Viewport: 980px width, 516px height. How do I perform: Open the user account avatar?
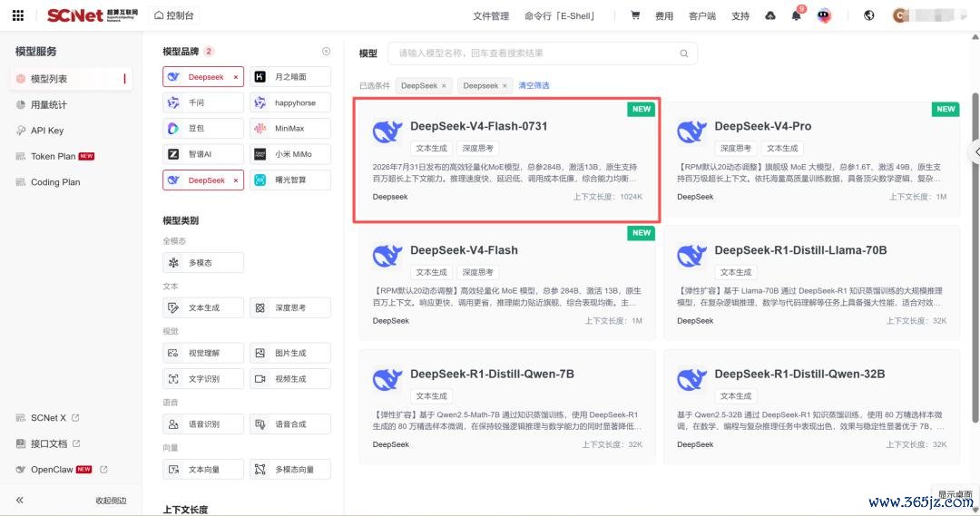[900, 15]
